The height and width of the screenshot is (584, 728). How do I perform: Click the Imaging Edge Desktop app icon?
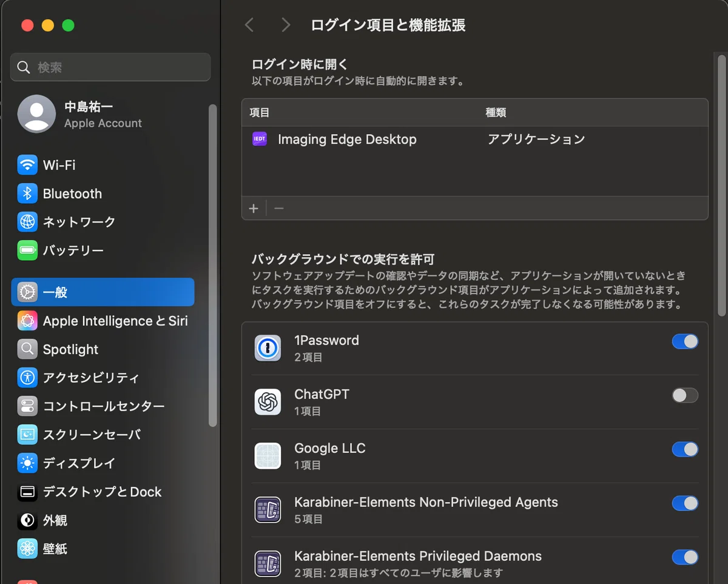tap(259, 139)
